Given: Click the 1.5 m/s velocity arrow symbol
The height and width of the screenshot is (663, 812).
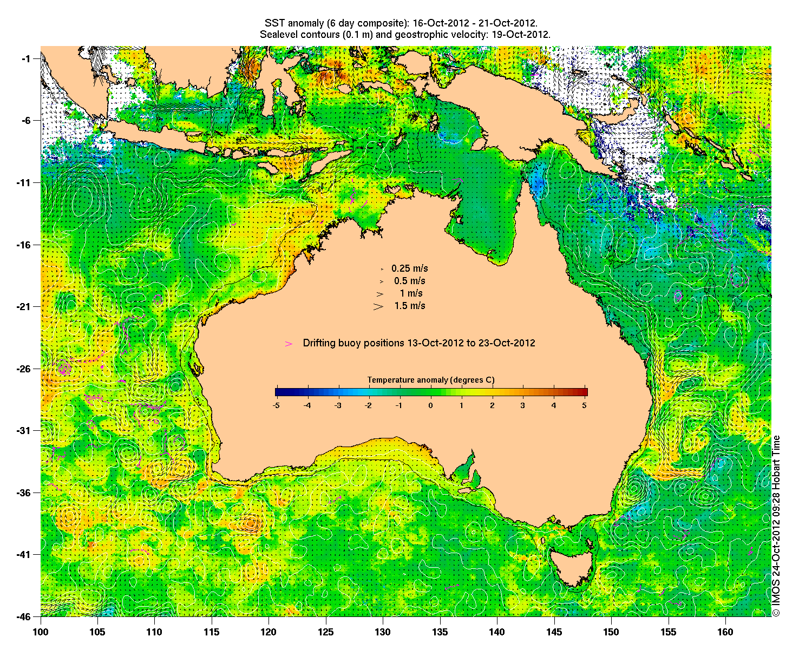Looking at the screenshot, I should (x=378, y=306).
